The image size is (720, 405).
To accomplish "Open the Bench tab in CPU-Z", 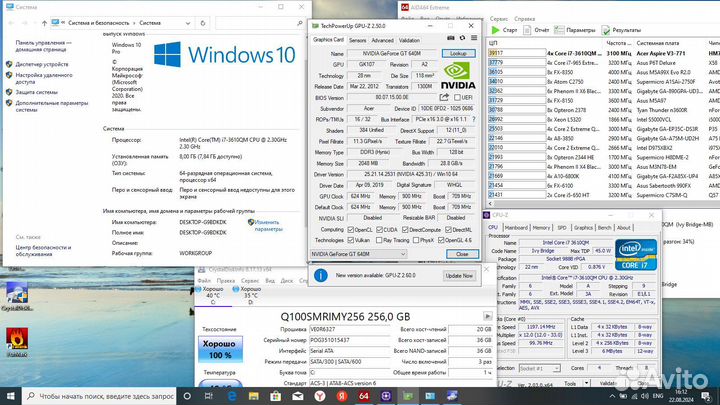I will click(x=604, y=228).
